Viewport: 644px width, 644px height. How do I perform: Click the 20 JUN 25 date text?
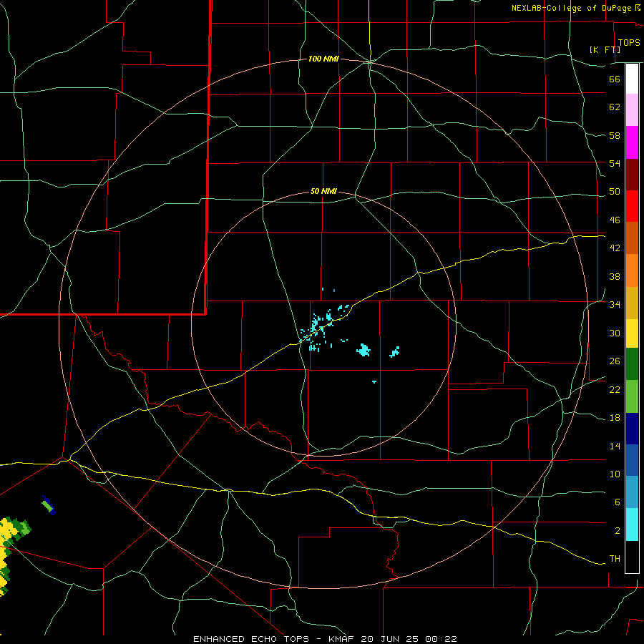(x=391, y=639)
